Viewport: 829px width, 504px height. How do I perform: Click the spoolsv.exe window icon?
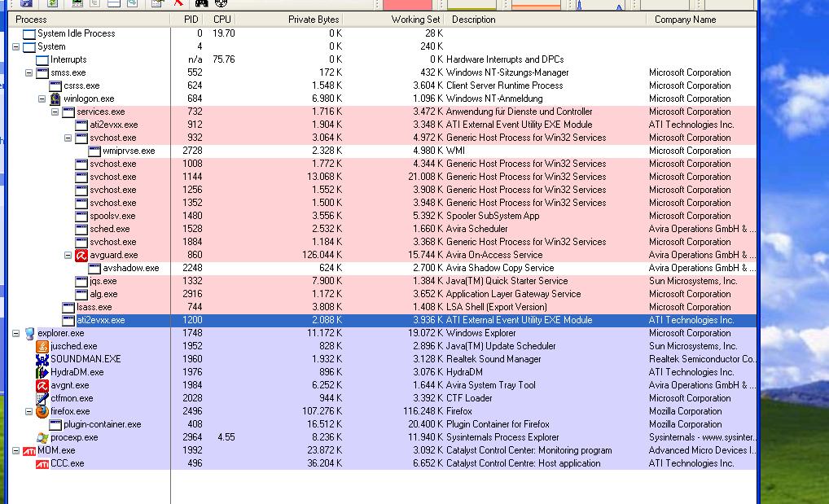[x=81, y=216]
